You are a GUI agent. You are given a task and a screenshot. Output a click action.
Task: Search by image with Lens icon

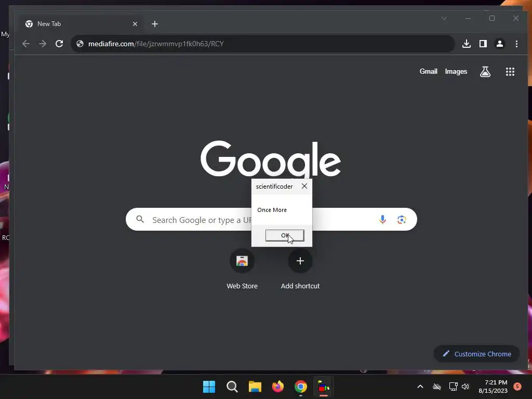pyautogui.click(x=402, y=220)
